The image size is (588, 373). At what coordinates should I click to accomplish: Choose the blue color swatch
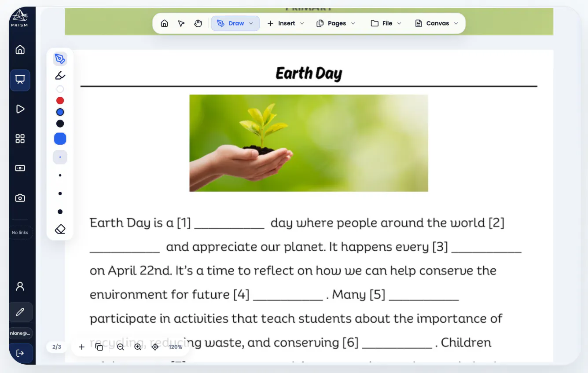click(x=60, y=112)
